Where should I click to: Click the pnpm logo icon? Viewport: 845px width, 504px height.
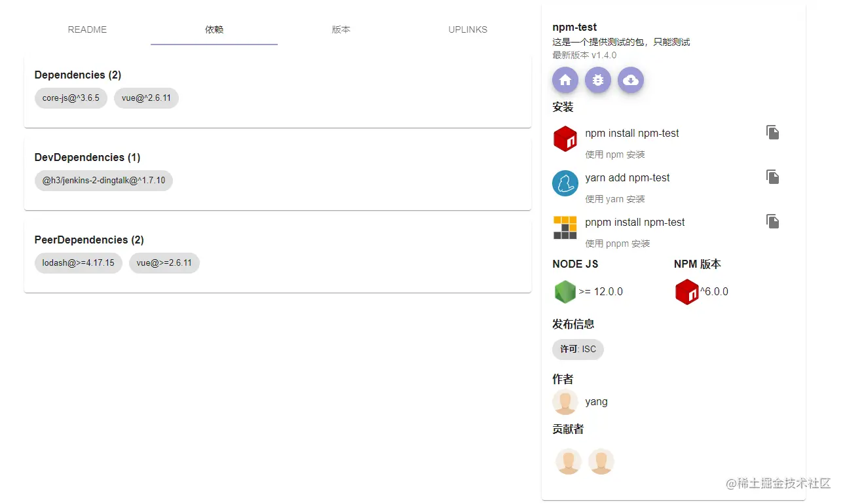click(x=565, y=227)
